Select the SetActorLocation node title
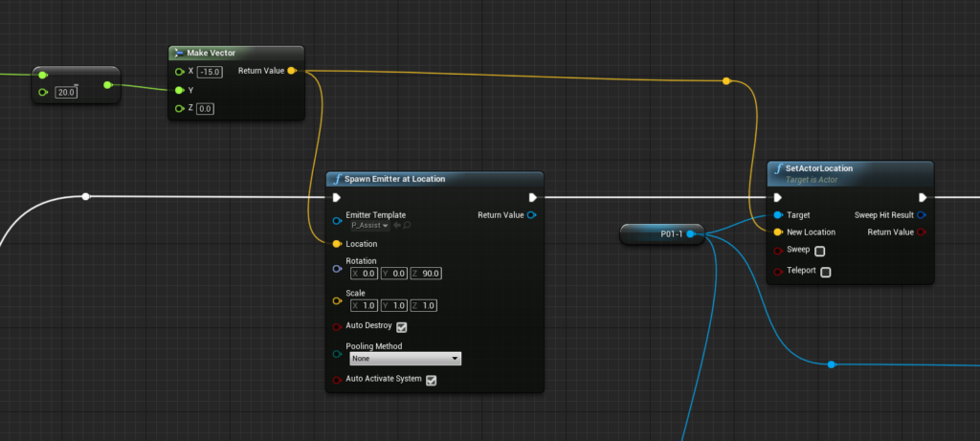This screenshot has height=441, width=980. pos(819,168)
